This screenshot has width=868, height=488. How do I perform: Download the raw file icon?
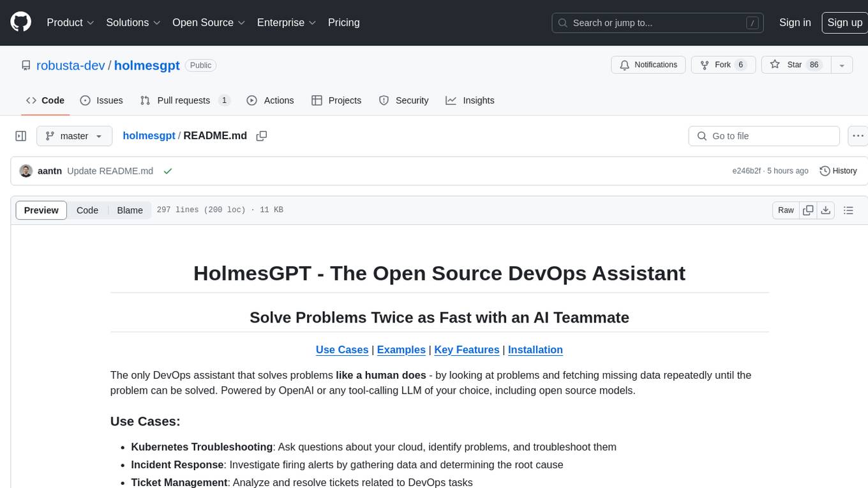[x=826, y=210]
